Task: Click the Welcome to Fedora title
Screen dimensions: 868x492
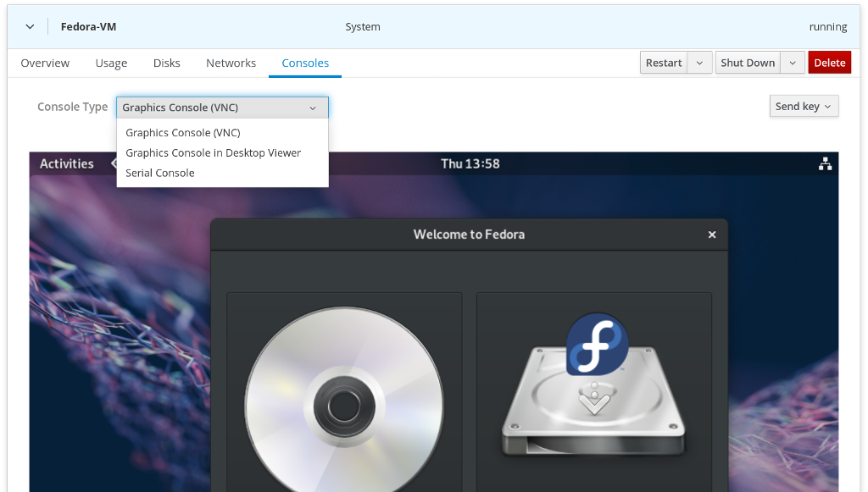Action: (x=469, y=235)
